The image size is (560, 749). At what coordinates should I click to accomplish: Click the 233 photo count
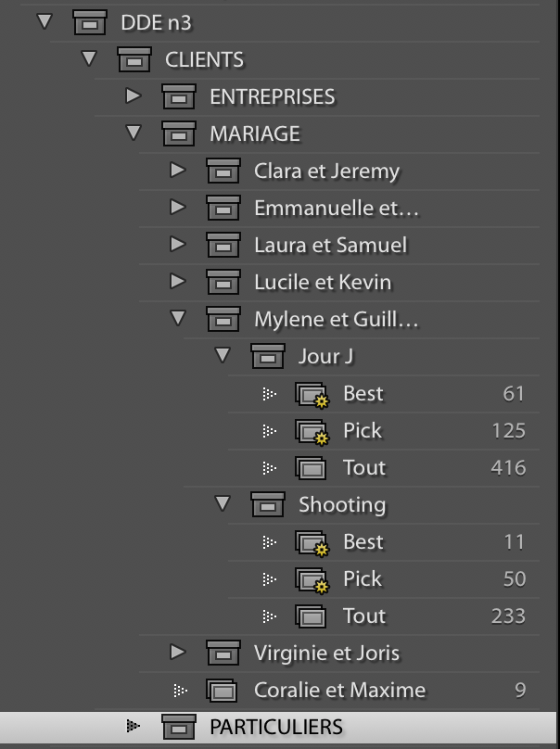508,616
